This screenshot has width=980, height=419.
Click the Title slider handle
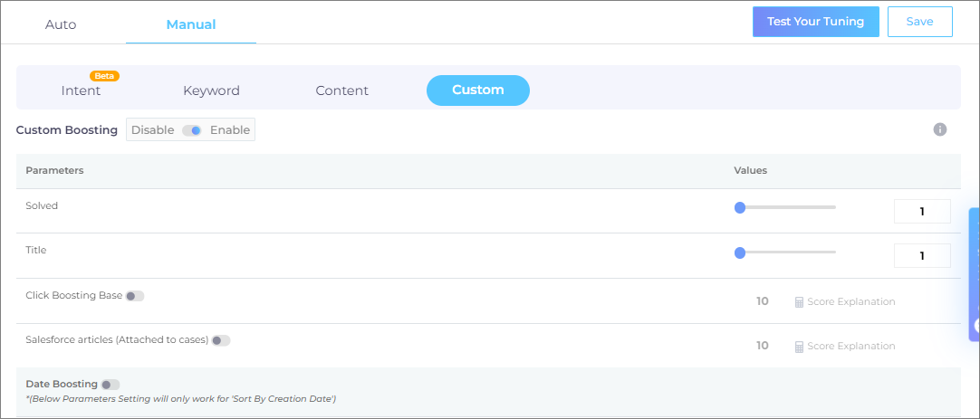[x=740, y=252]
